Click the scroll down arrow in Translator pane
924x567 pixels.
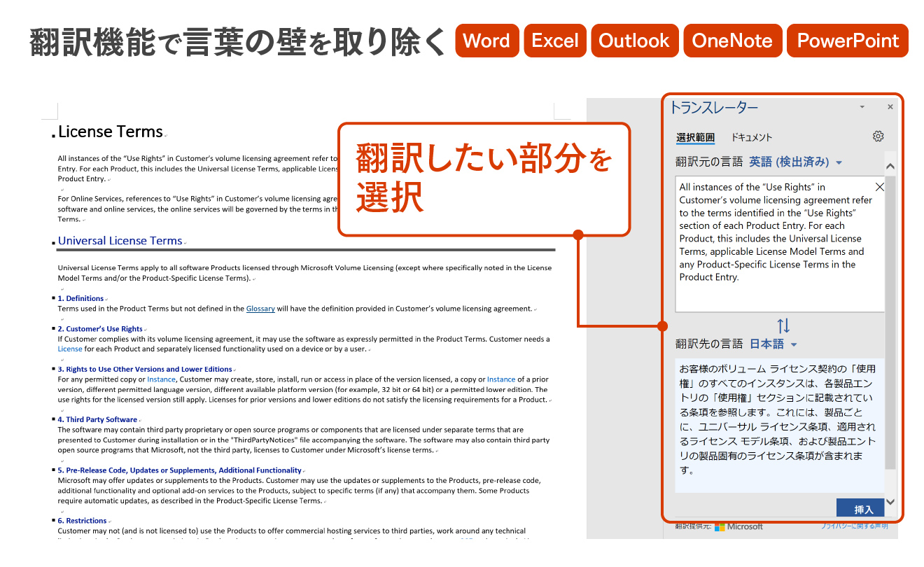point(890,501)
